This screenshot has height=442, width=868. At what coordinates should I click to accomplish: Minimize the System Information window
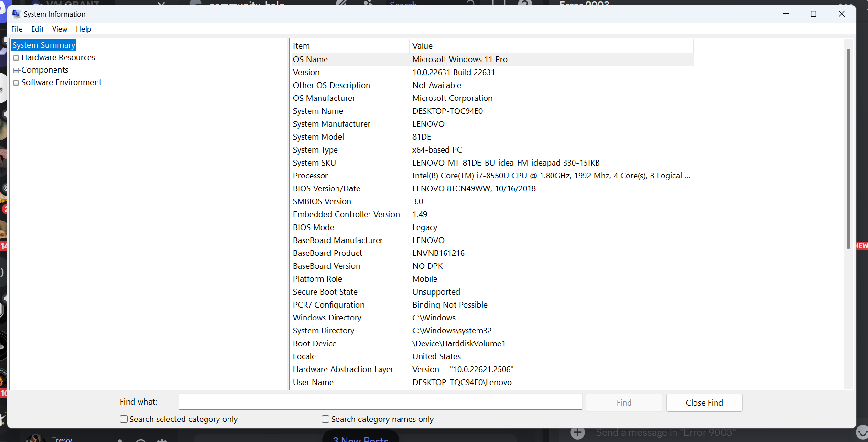click(786, 14)
